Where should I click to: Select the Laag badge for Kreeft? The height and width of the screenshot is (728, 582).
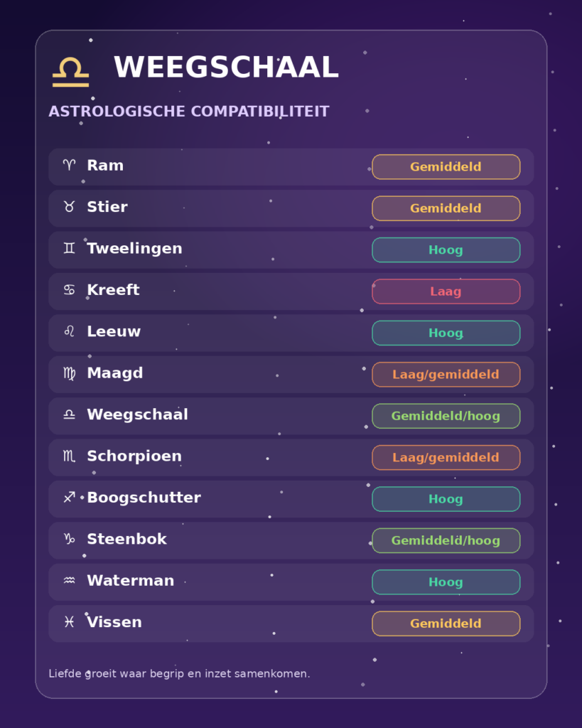coord(446,291)
